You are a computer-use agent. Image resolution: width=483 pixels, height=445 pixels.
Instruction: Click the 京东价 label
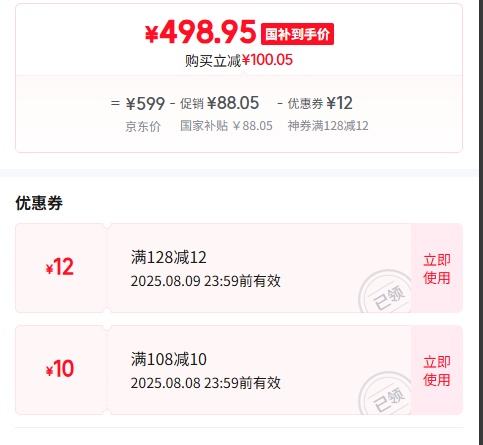pos(143,126)
